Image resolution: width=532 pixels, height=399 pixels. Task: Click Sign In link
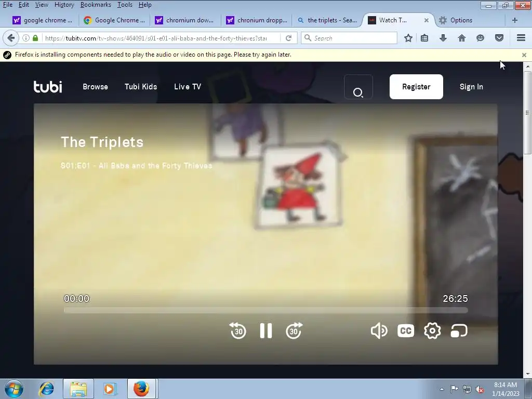coord(471,87)
